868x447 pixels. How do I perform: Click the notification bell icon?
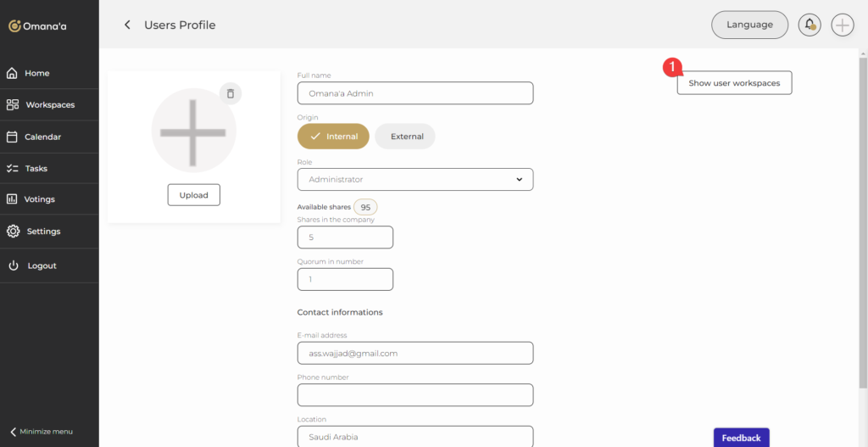pyautogui.click(x=810, y=25)
